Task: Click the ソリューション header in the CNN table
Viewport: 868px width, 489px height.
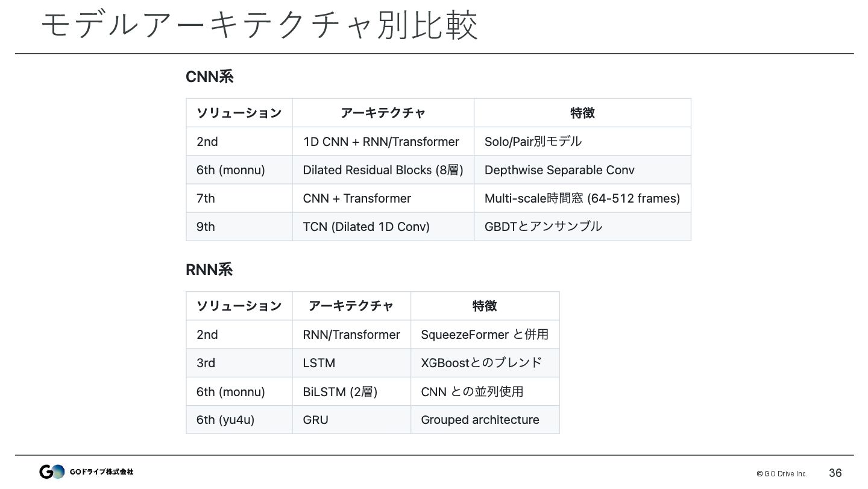Action: [239, 113]
